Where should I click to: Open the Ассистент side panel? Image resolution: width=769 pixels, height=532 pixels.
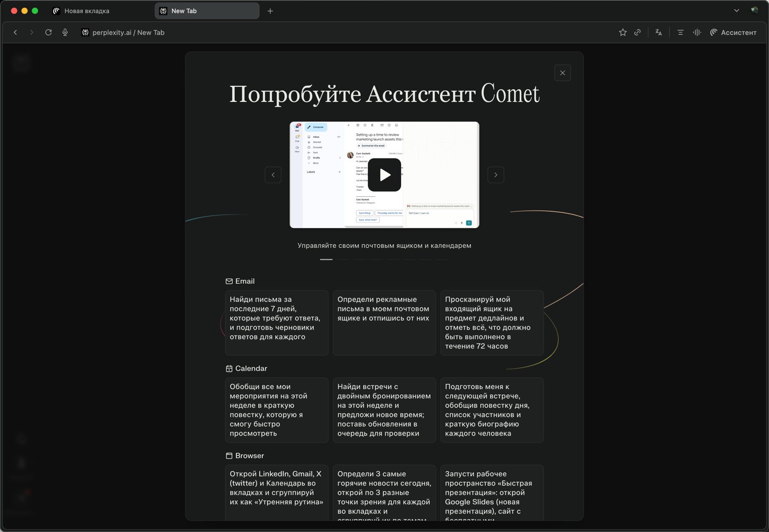(x=733, y=32)
